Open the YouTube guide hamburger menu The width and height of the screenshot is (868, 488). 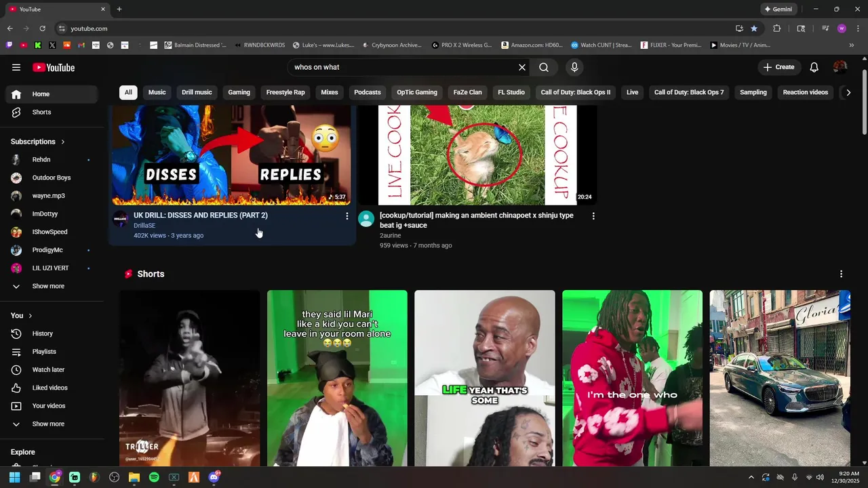[16, 67]
